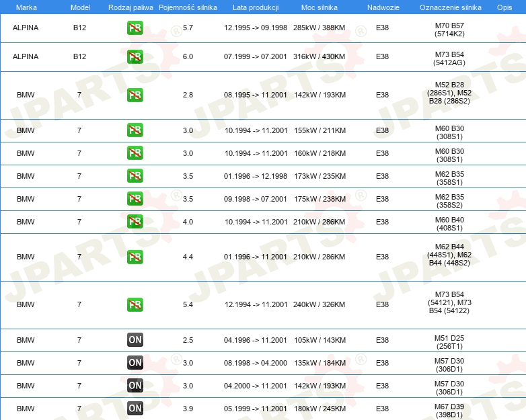Click the ON diesel icon in the 04.2000 -> 11.2001 row
Viewport: 526px width, 420px height.
pos(135,385)
